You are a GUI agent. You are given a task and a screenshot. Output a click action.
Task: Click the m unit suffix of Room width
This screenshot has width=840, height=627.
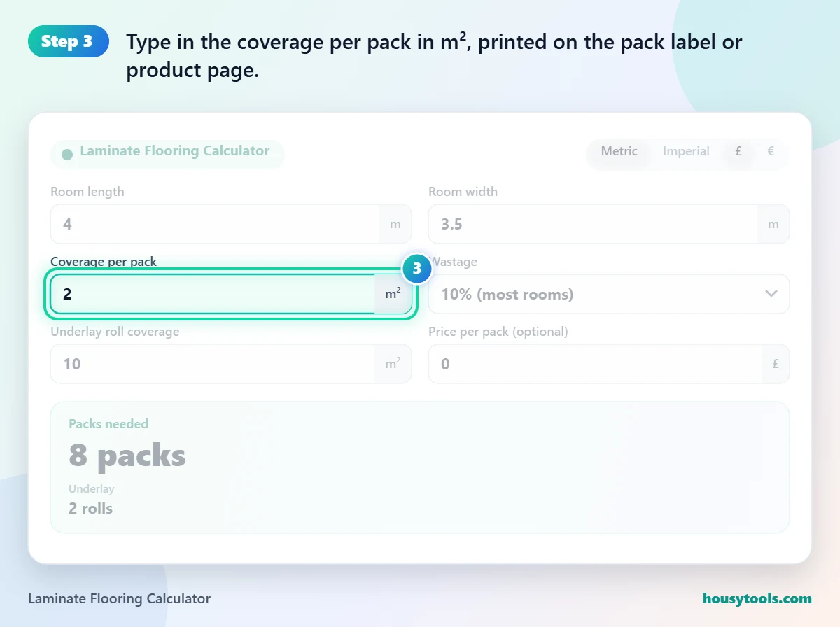click(x=773, y=224)
